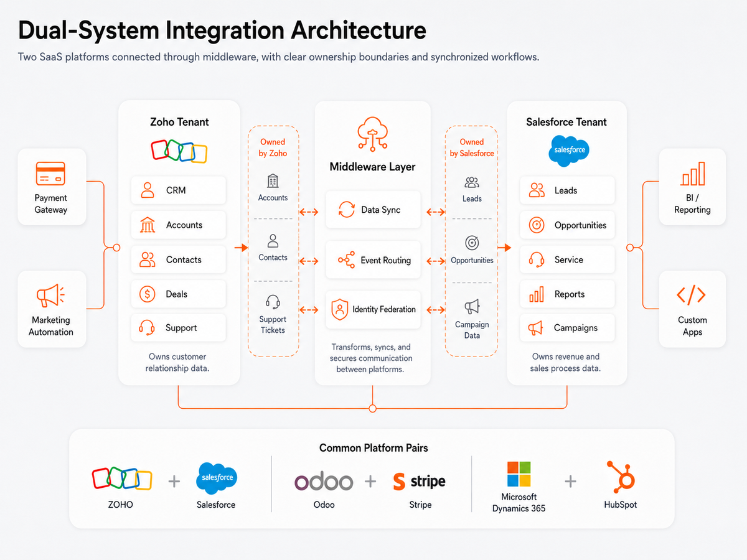
Task: Click the Service headset icon in Salesforce Tenant
Action: tap(536, 259)
